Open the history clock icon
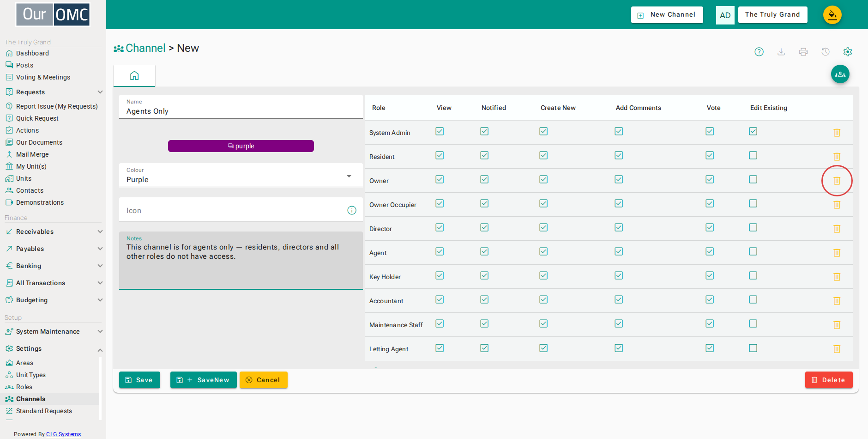The width and height of the screenshot is (868, 439). (826, 52)
